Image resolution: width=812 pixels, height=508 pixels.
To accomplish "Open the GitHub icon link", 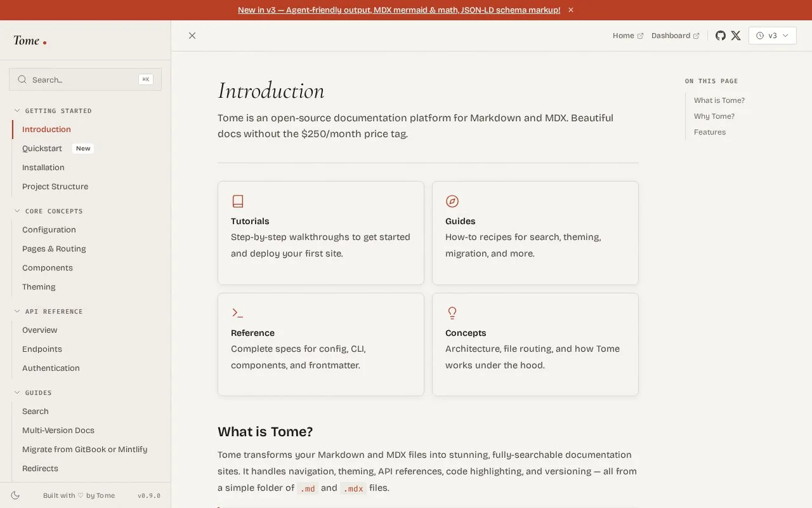I will 721,36.
